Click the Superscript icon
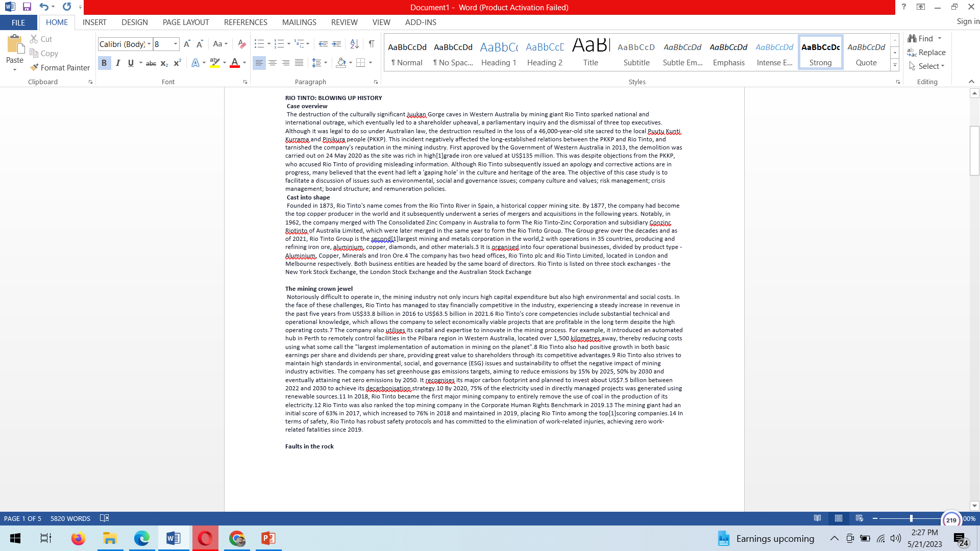Image resolution: width=980 pixels, height=551 pixels. 177,63
